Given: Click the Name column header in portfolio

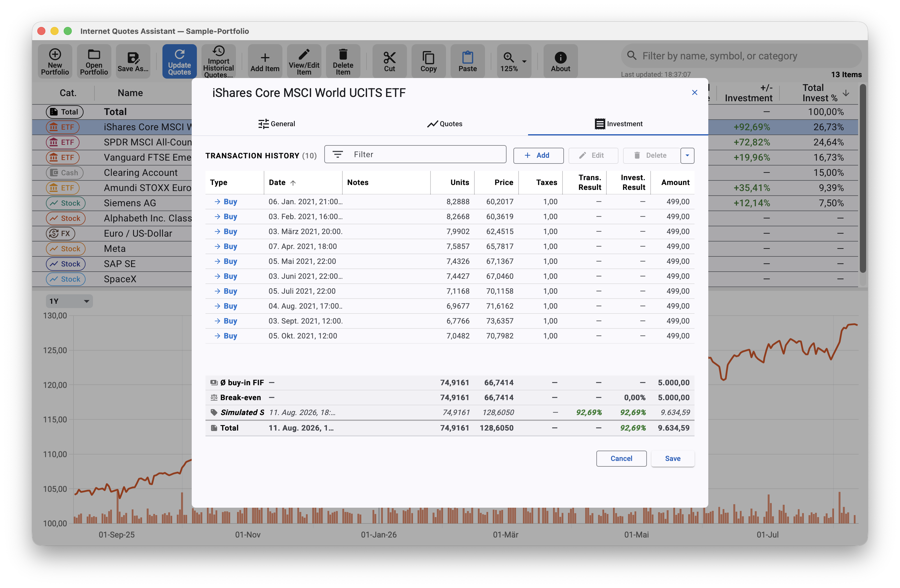Looking at the screenshot, I should click(130, 93).
